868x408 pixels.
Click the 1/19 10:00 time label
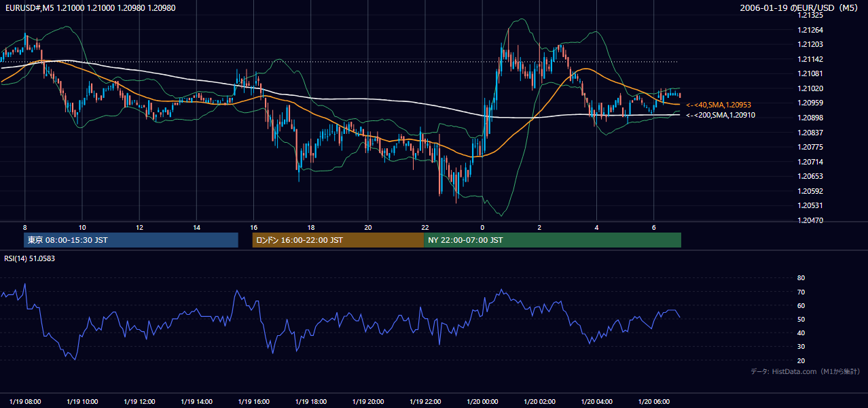pos(82,402)
